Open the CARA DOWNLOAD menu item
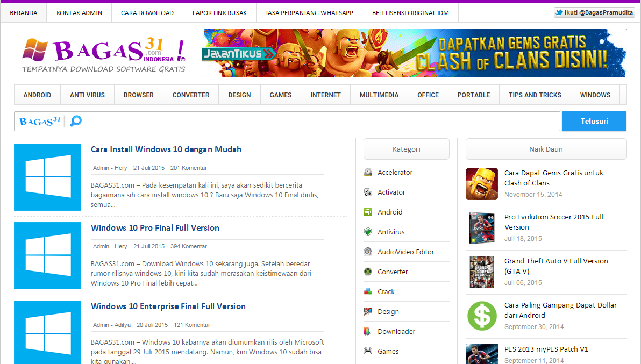The height and width of the screenshot is (364, 641). click(147, 13)
